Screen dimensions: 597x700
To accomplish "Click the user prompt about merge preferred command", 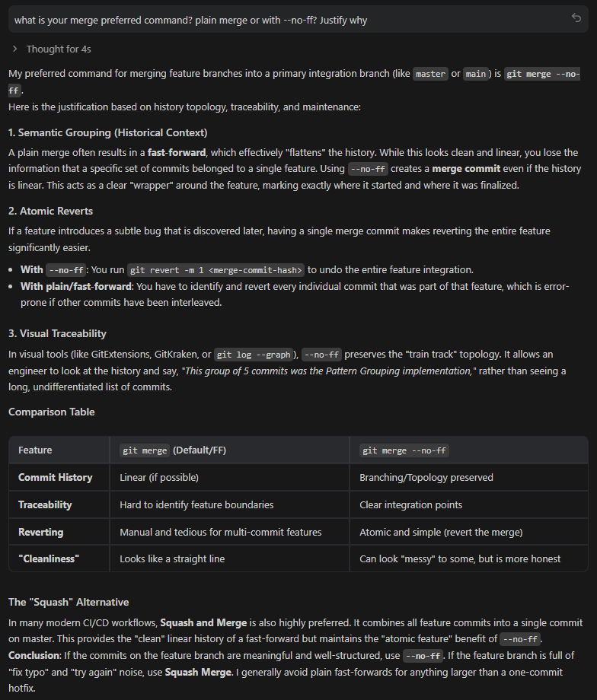I will click(190, 20).
